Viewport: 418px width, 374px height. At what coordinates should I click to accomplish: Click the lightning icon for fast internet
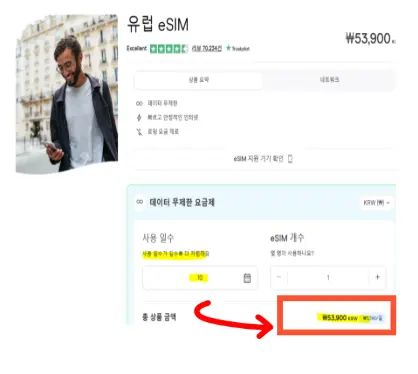tap(139, 117)
